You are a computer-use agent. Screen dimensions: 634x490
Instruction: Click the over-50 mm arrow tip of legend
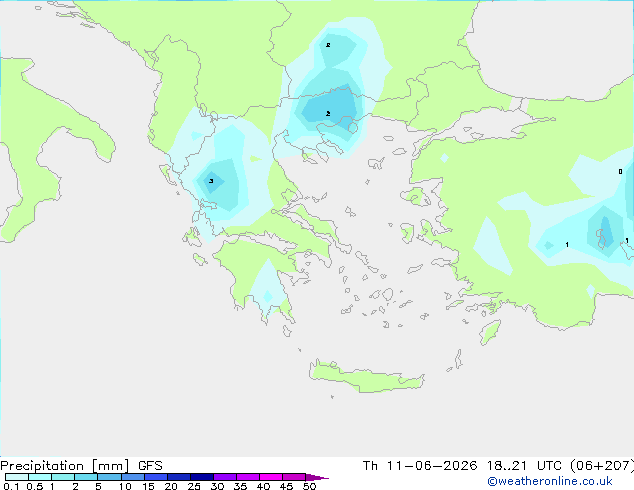click(317, 477)
